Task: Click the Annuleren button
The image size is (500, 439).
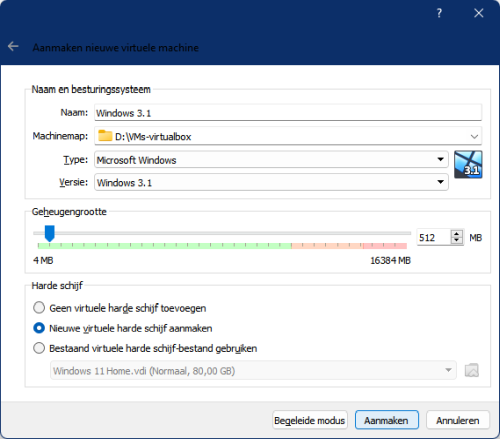Action: 458,420
